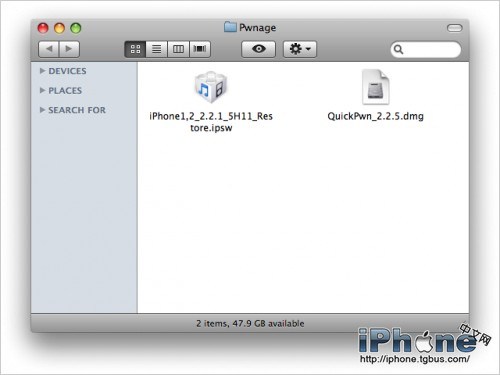Open the Action gear dropdown menu
The height and width of the screenshot is (375, 500).
pyautogui.click(x=300, y=49)
